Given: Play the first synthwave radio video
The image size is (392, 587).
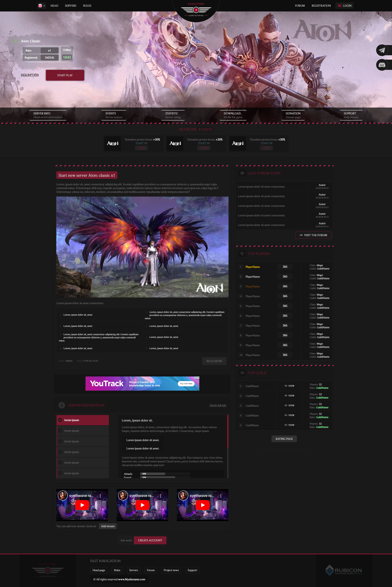Looking at the screenshot, I should click(x=82, y=505).
